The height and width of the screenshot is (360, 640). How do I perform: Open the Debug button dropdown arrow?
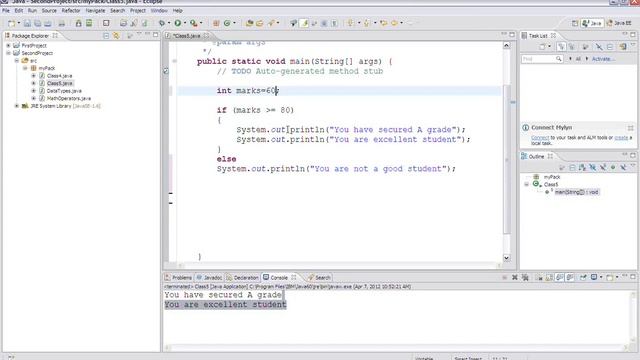click(169, 23)
